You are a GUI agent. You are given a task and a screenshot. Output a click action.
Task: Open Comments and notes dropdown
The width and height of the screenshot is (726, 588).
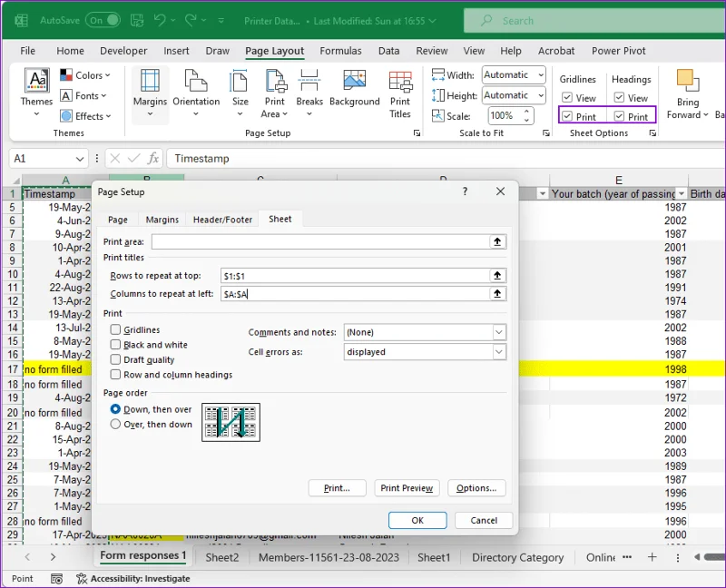pyautogui.click(x=498, y=332)
